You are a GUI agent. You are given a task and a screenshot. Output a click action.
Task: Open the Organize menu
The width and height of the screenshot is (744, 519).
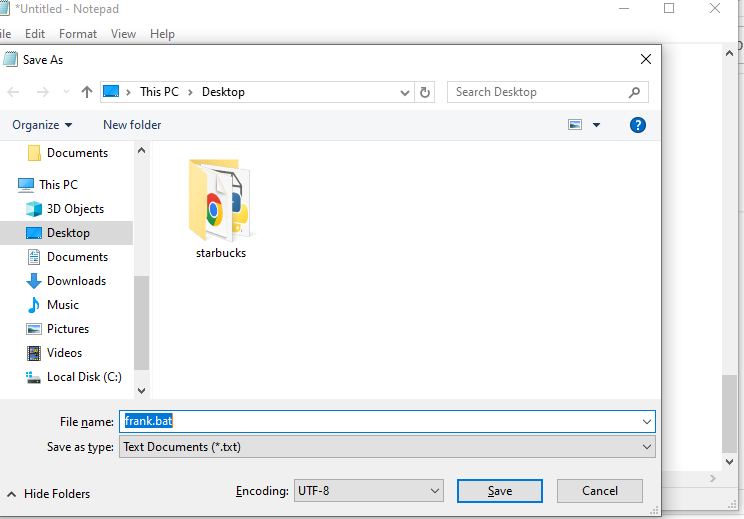pos(42,125)
